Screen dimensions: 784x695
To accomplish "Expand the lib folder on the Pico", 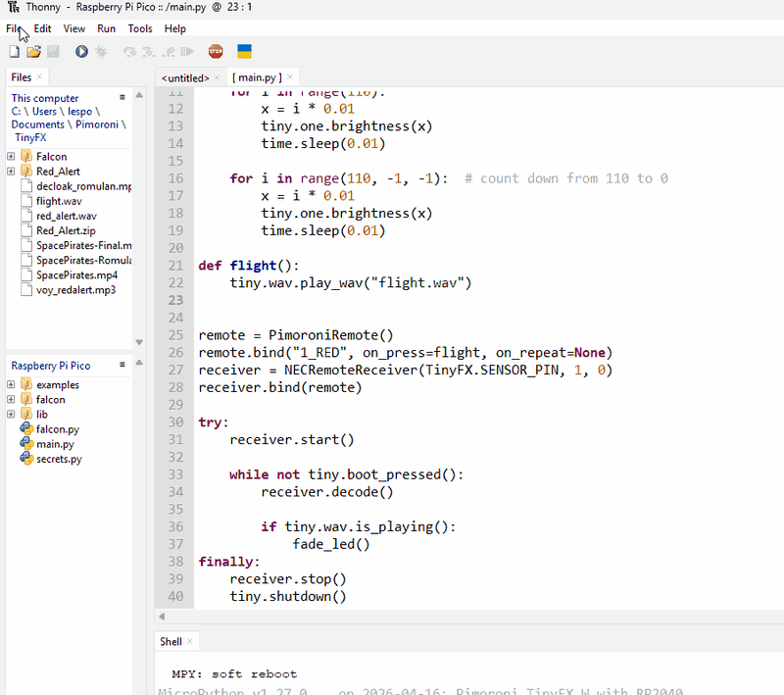I will [11, 415].
